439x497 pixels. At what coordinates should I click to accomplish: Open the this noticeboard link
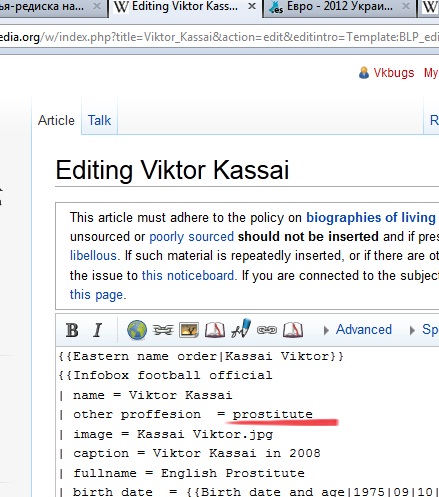tap(188, 276)
